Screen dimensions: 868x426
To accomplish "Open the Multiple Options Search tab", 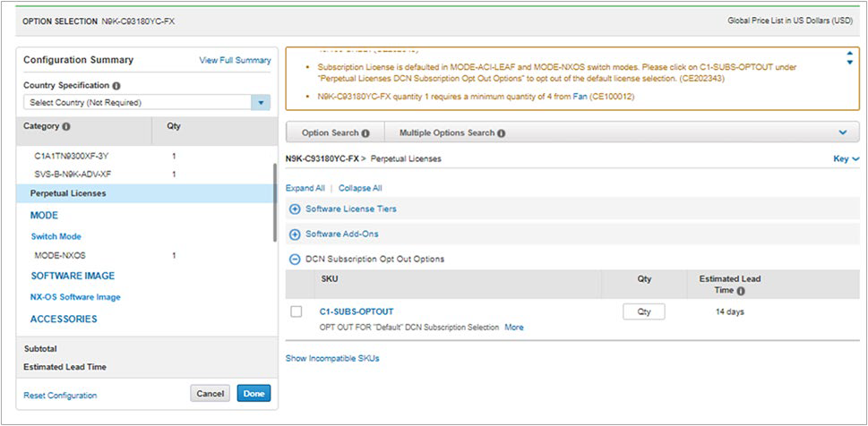I will 446,133.
